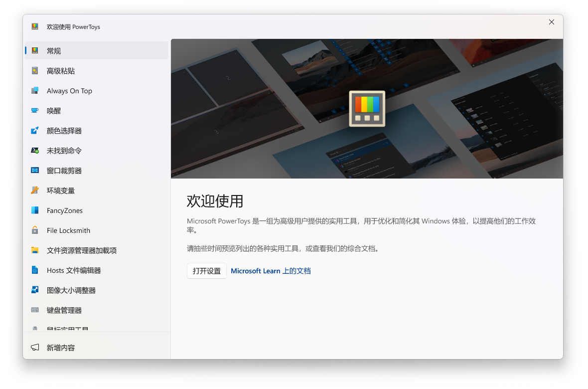
Task: Click the 打开设置 button
Action: [x=206, y=270]
